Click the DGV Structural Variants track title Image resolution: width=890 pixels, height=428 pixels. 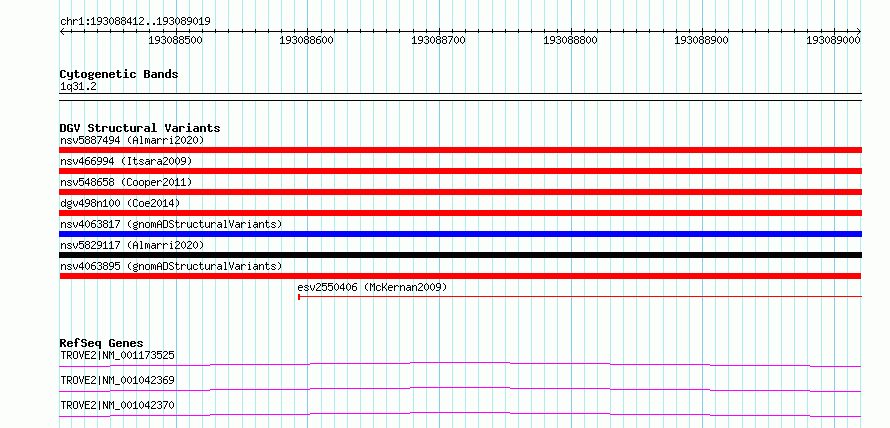(x=140, y=128)
